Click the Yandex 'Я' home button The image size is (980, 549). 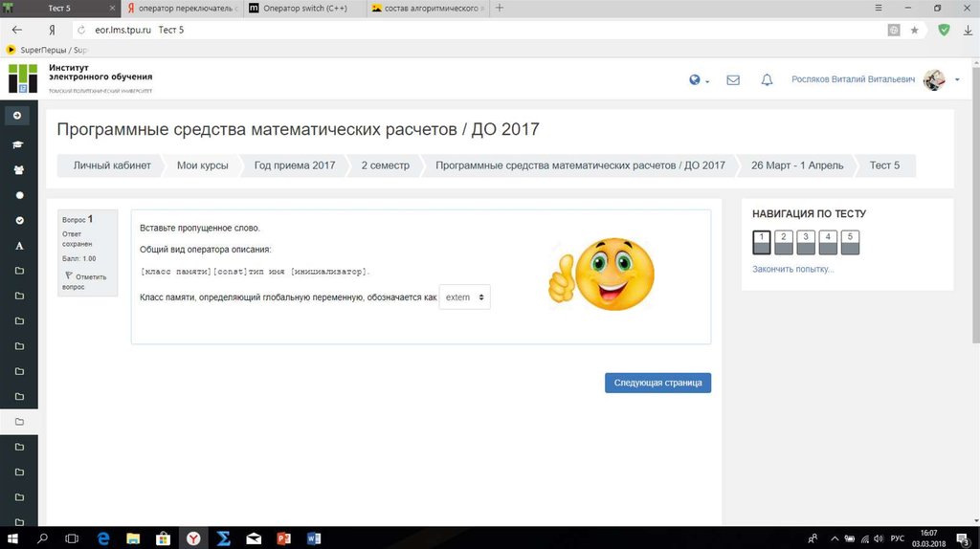pos(52,30)
